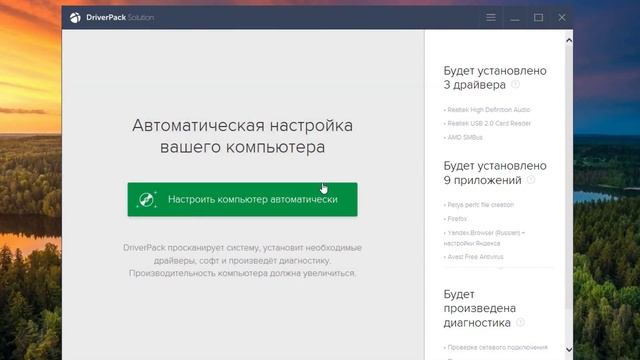Click the 'Автоматическая настройка вашего компьютера' heading
The image size is (640, 360).
tap(242, 136)
